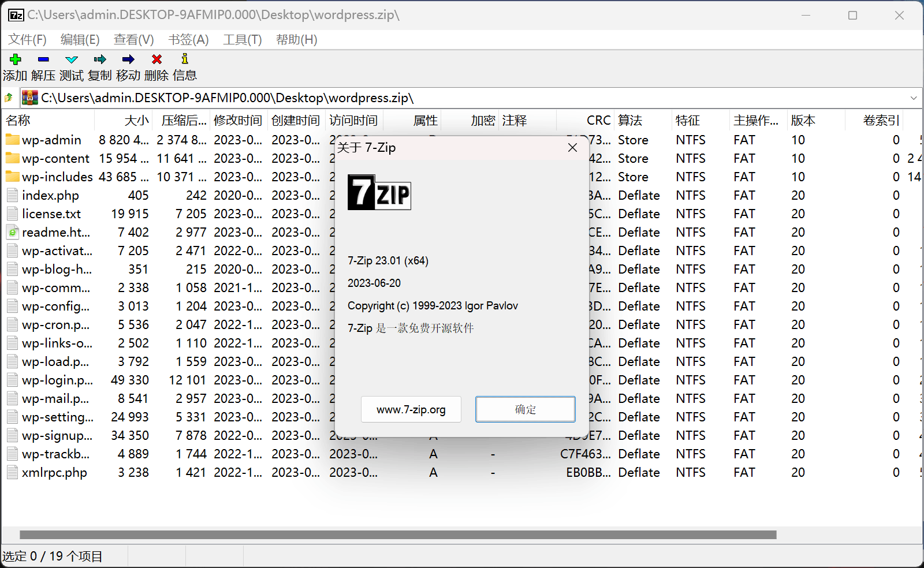Select the wp-config... file name
Viewport: 924px width, 568px height.
click(x=56, y=306)
